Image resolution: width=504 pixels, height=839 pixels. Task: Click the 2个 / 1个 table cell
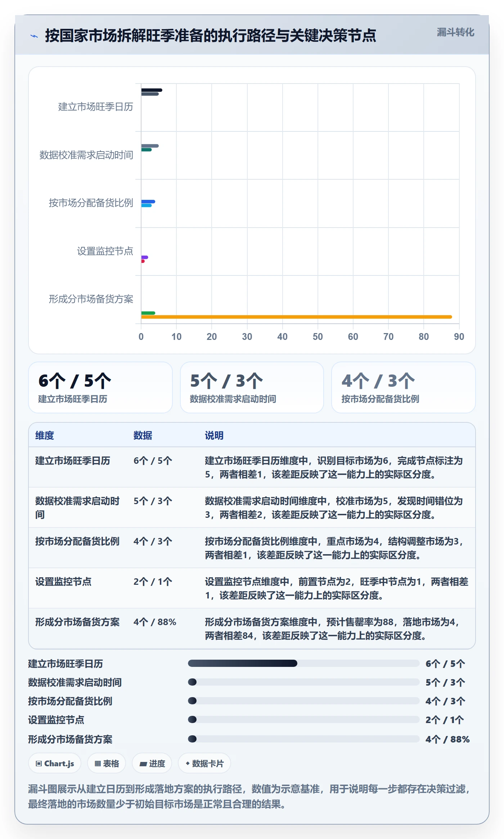click(153, 582)
